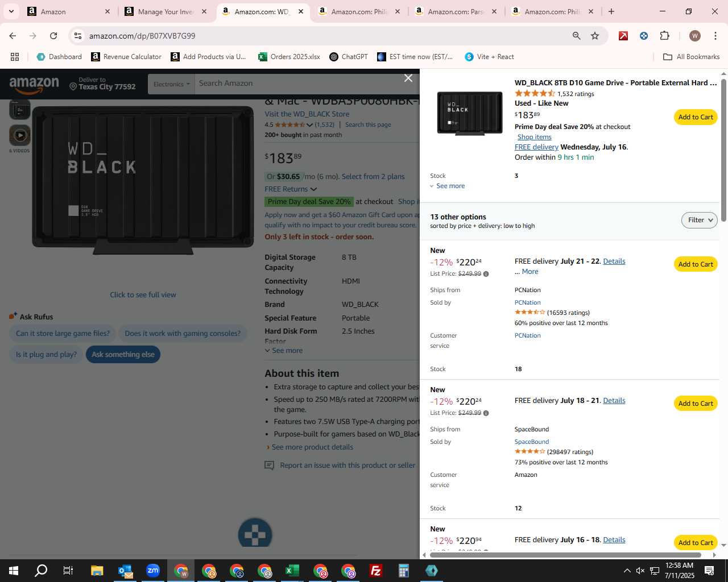Screen dimensions: 728x582
Task: Open notifications center in system tray
Action: coord(709,571)
